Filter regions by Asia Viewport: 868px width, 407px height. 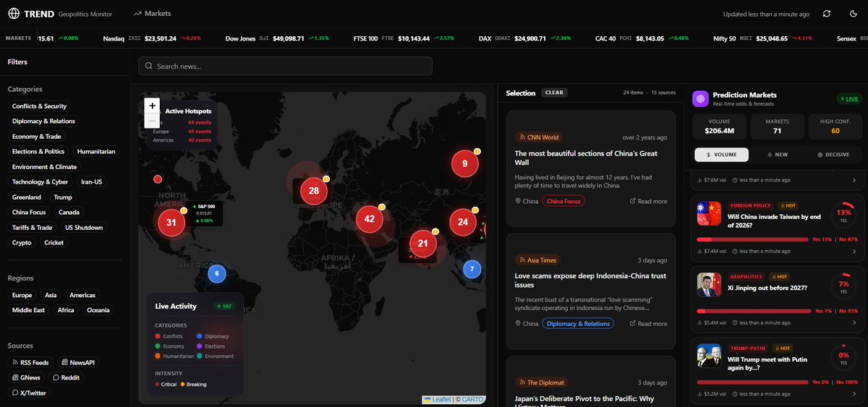pyautogui.click(x=51, y=295)
